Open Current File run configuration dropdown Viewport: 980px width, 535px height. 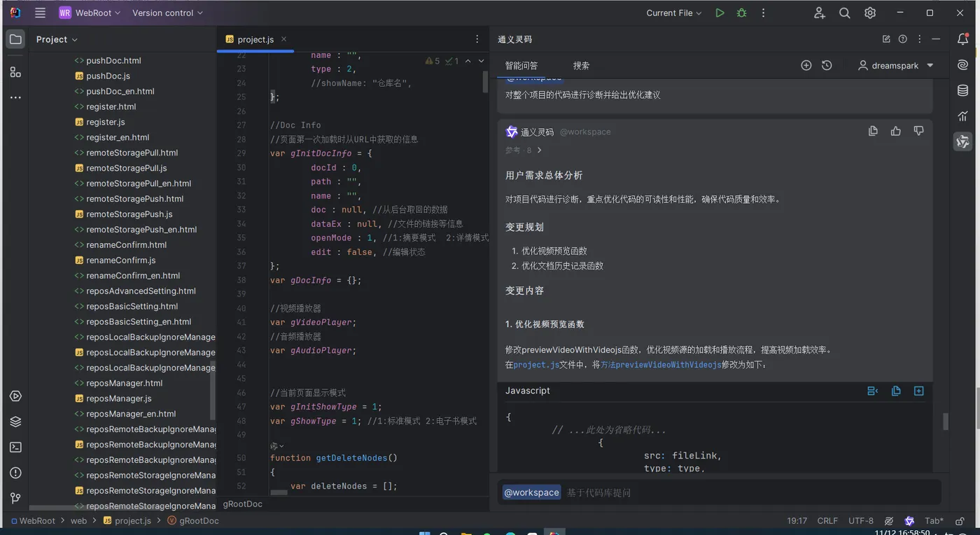(674, 13)
